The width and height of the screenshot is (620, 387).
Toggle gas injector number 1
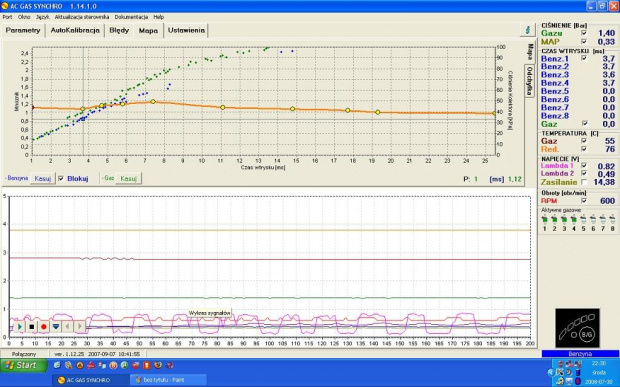[x=544, y=219]
